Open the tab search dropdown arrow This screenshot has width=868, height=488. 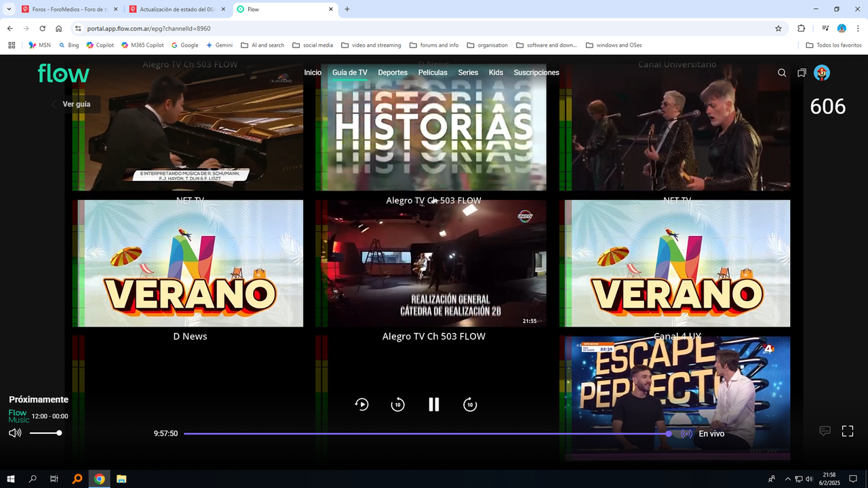[x=9, y=9]
